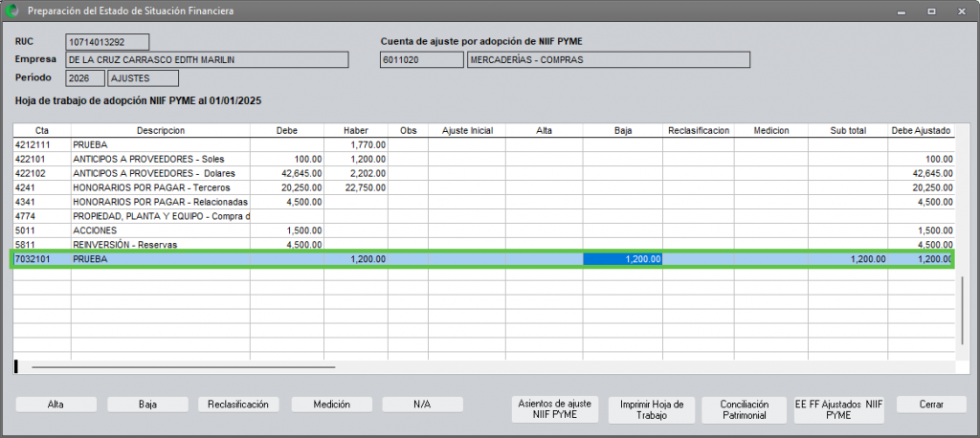Click the AJUSTES period field
This screenshot has width=980, height=438.
click(144, 78)
